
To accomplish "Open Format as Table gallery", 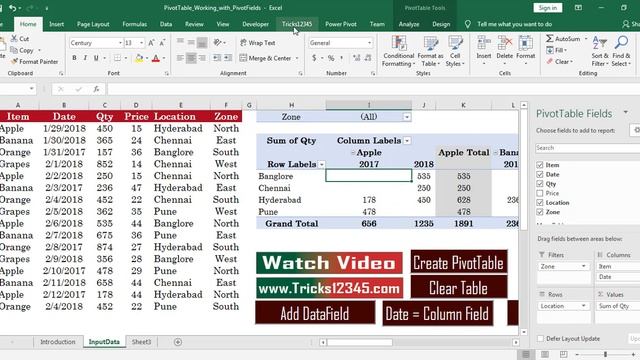I will (x=430, y=51).
